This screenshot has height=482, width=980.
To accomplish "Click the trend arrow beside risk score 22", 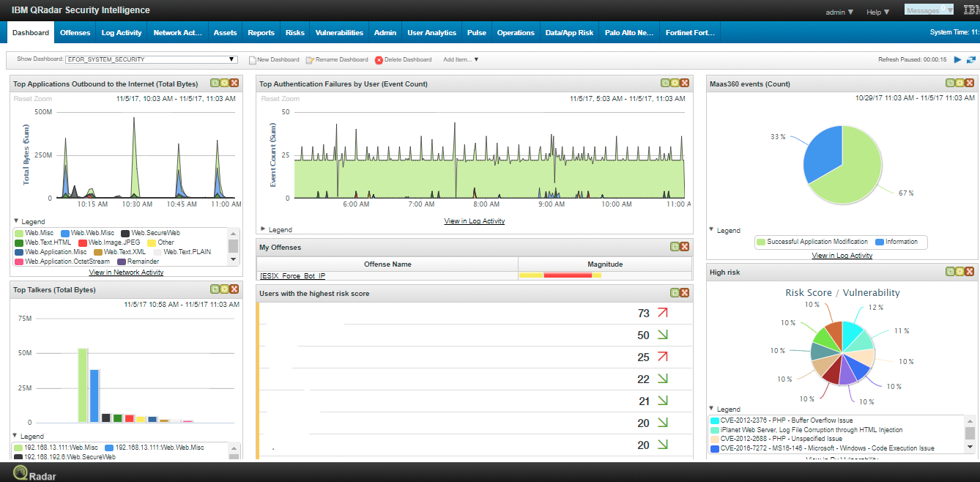I will 663,379.
